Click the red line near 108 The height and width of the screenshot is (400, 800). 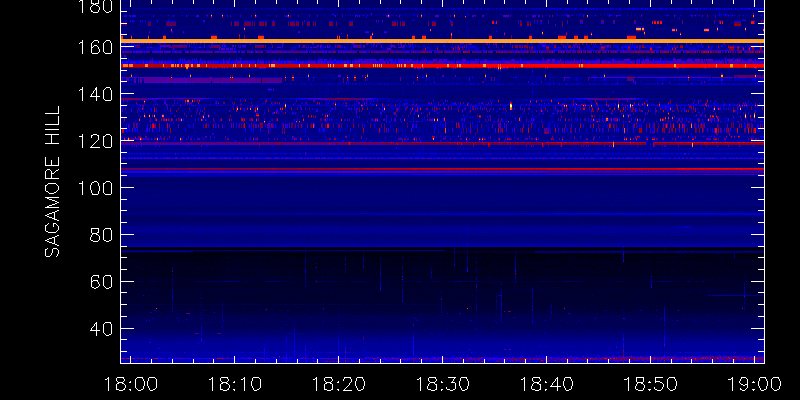[x=442, y=169]
